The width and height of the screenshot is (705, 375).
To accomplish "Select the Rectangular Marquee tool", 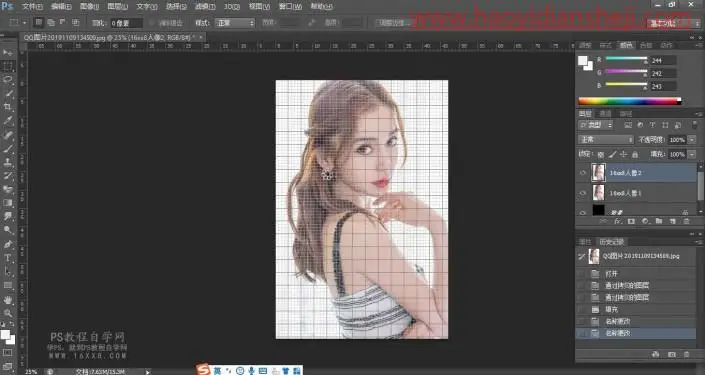I will tap(8, 66).
